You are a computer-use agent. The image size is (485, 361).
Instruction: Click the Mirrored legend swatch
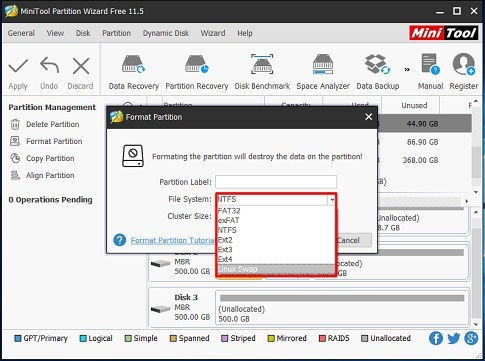coord(271,339)
